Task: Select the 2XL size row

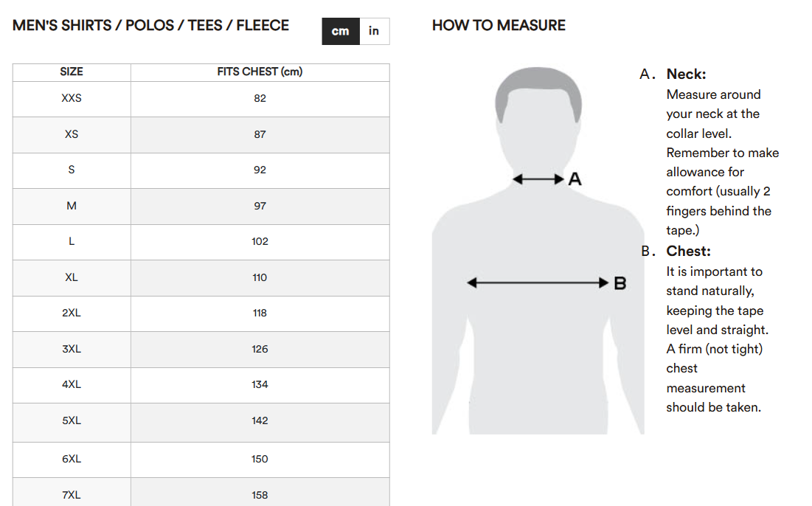Action: pos(201,313)
